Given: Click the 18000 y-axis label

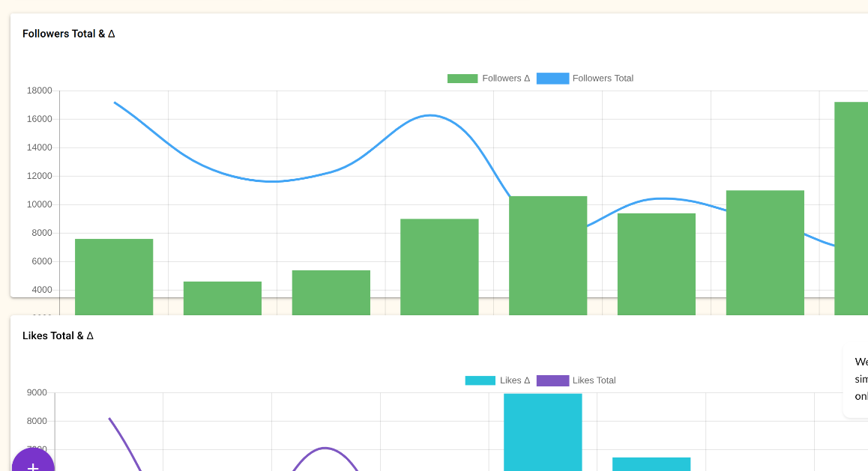Looking at the screenshot, I should 39,91.
